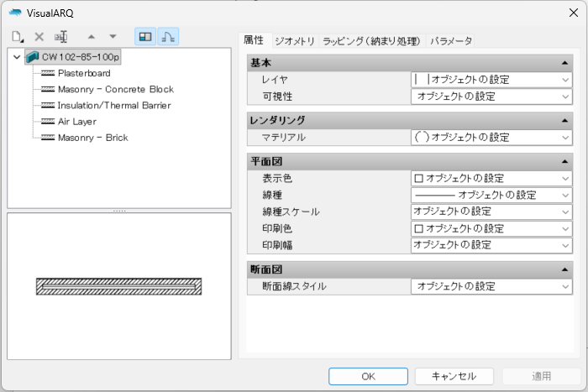Open the 表示色 color dropdown

click(x=491, y=179)
